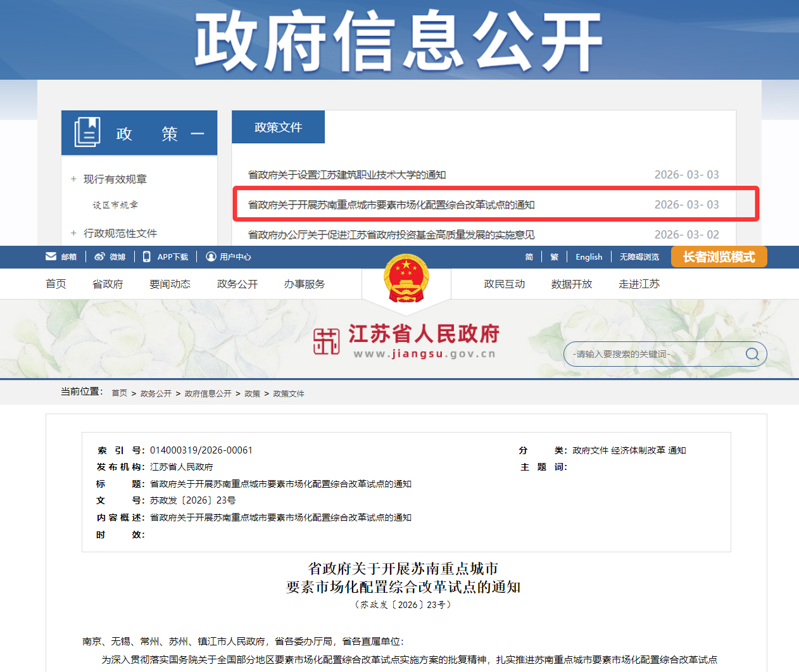Switch to traditional Chinese 繁

click(554, 257)
